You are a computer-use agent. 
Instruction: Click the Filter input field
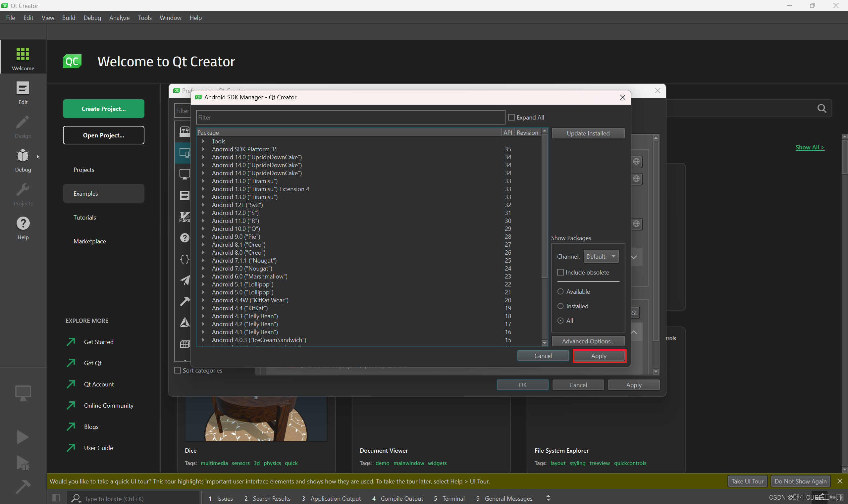pyautogui.click(x=350, y=117)
